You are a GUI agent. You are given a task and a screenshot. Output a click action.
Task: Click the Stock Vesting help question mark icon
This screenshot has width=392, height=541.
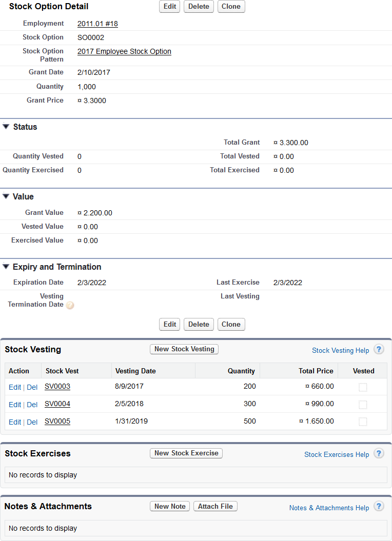pyautogui.click(x=379, y=350)
